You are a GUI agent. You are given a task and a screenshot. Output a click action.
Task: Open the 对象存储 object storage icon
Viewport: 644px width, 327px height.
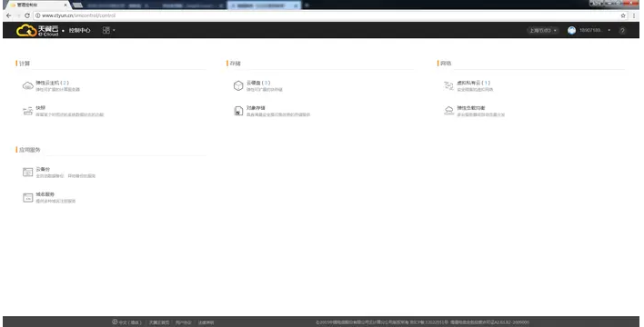point(238,111)
